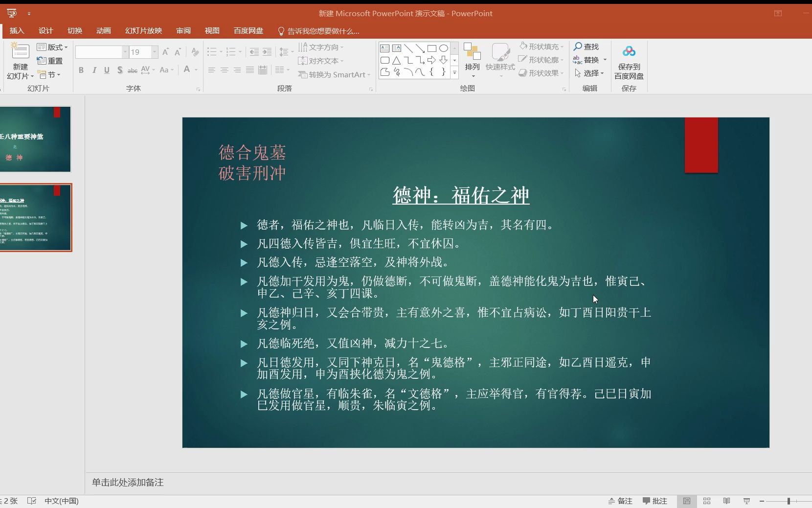Click language 中文(中国) in status bar
812x508 pixels.
pyautogui.click(x=62, y=501)
